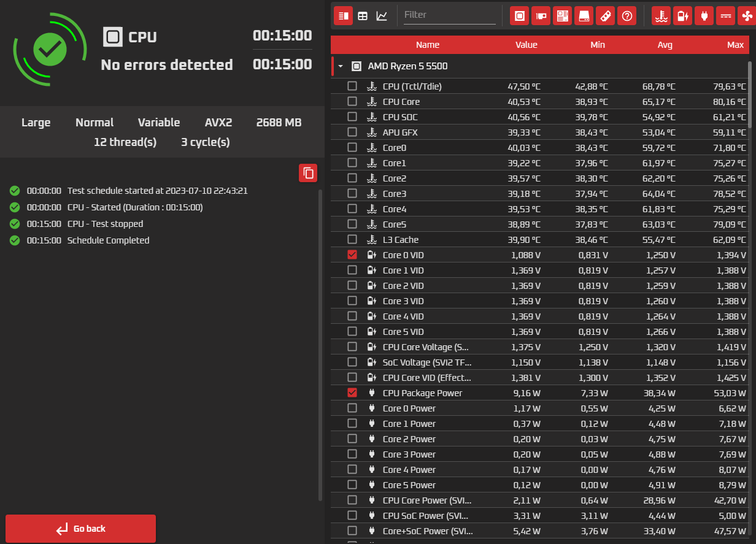Click the test log vertical scrollbar
Screen dimensions: 756x544
(x=320, y=345)
